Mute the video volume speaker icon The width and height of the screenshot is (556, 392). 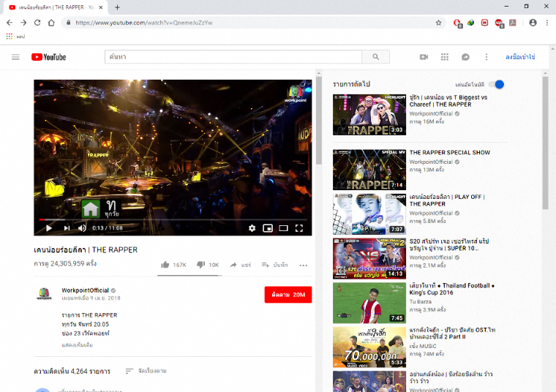tap(82, 228)
